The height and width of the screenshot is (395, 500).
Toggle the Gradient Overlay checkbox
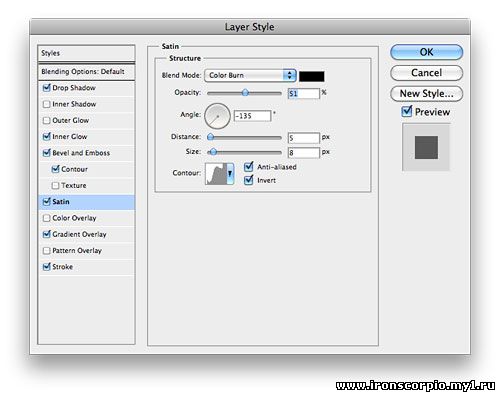click(47, 234)
